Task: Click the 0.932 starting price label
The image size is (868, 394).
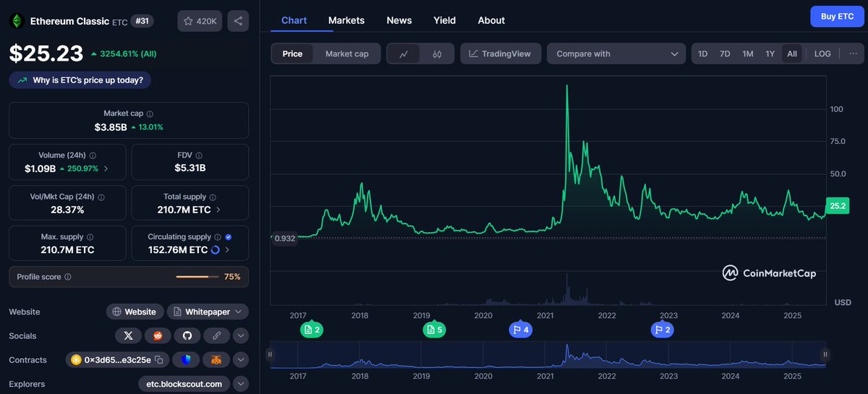Action: [x=284, y=238]
